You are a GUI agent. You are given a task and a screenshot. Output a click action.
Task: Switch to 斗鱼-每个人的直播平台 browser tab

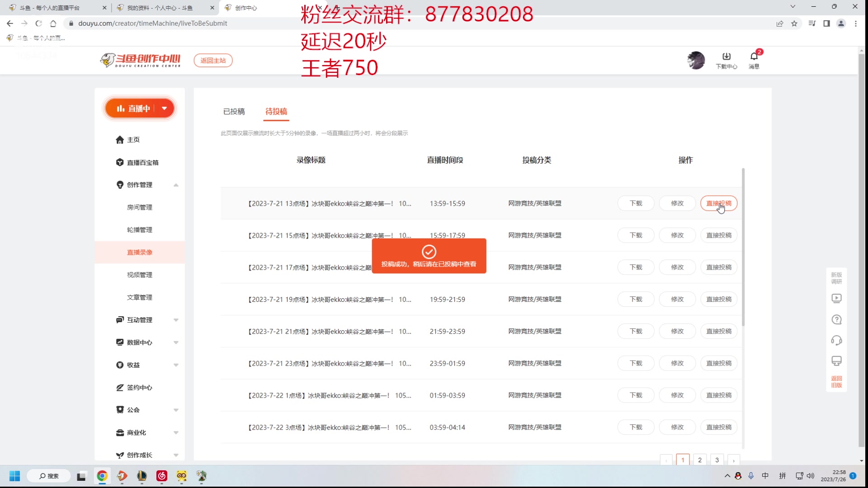tap(57, 8)
